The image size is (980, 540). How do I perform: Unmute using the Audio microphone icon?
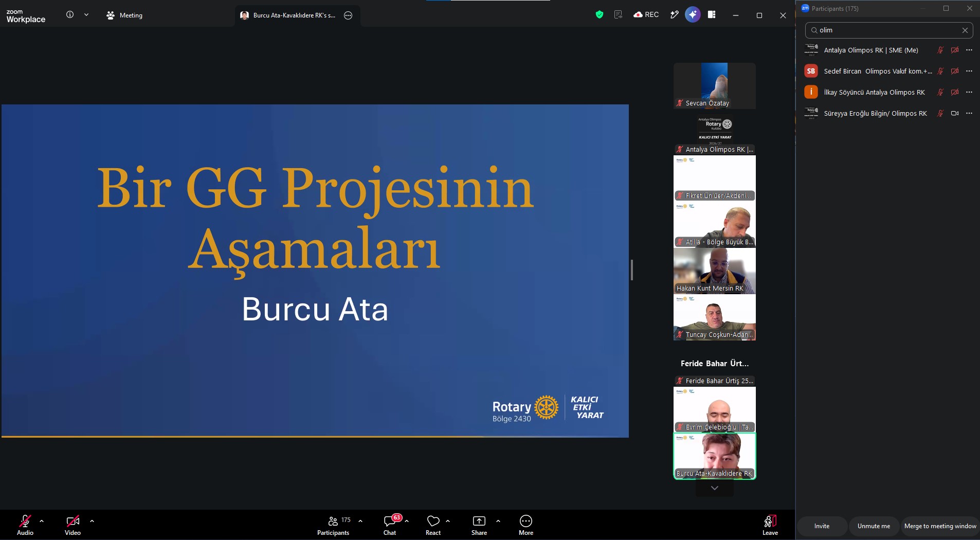(25, 521)
